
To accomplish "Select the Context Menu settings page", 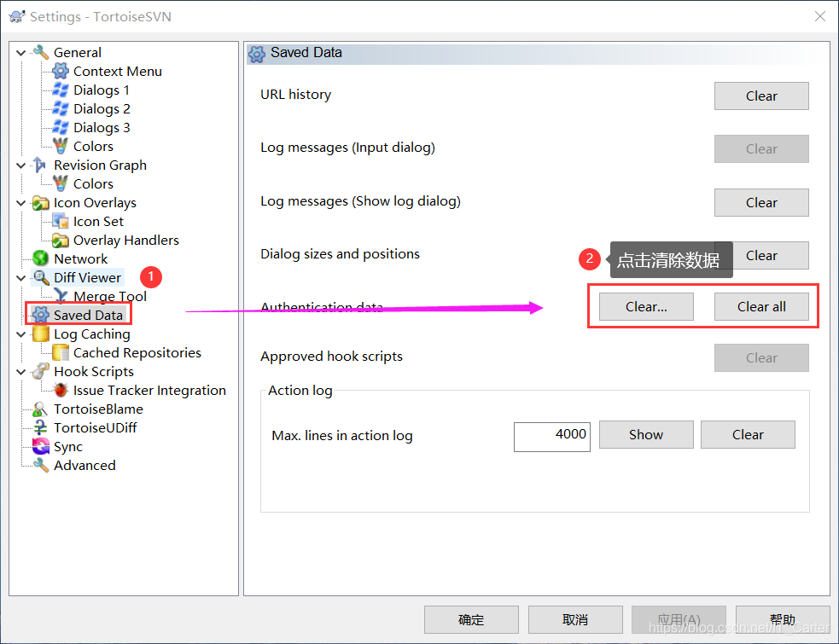I will point(117,71).
